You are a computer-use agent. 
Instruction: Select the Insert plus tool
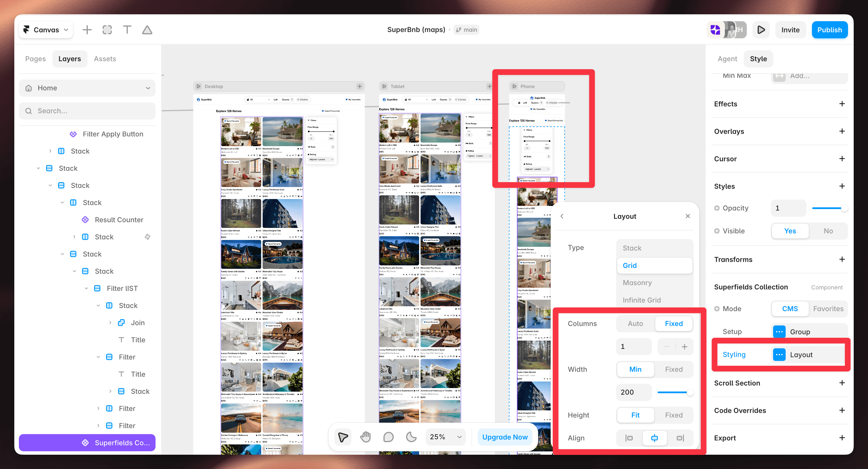click(87, 30)
